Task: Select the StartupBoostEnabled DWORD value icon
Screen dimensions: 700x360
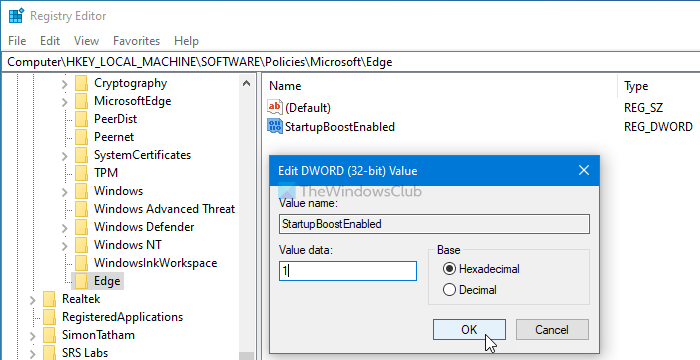Action: click(275, 126)
